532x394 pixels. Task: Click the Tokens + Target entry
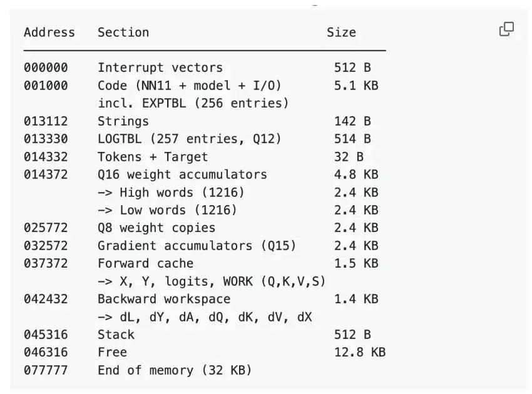(x=152, y=157)
